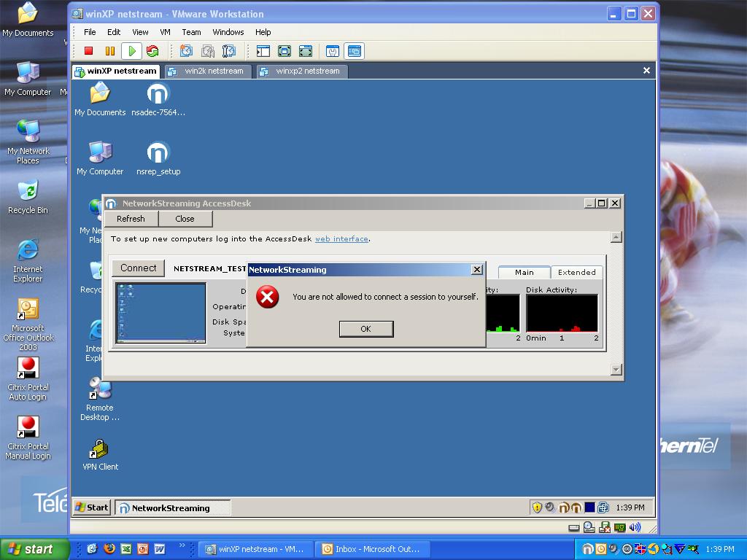747x560 pixels.
Task: Switch to the win2k netstream tab
Action: (208, 71)
